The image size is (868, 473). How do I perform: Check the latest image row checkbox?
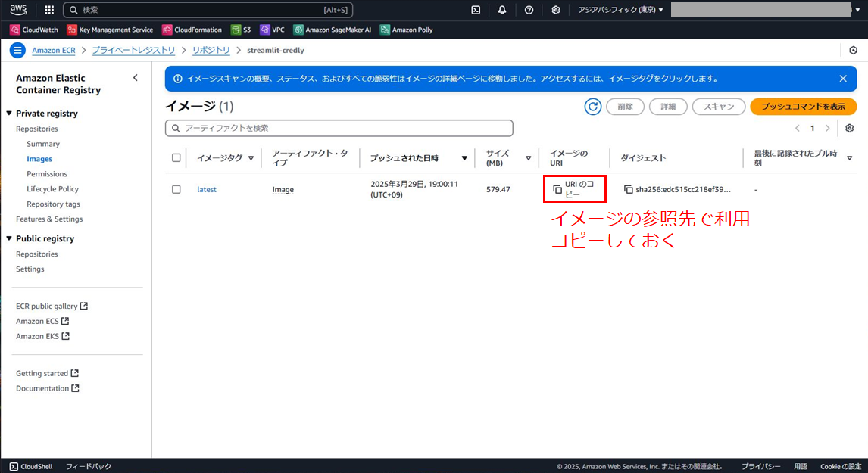point(176,189)
